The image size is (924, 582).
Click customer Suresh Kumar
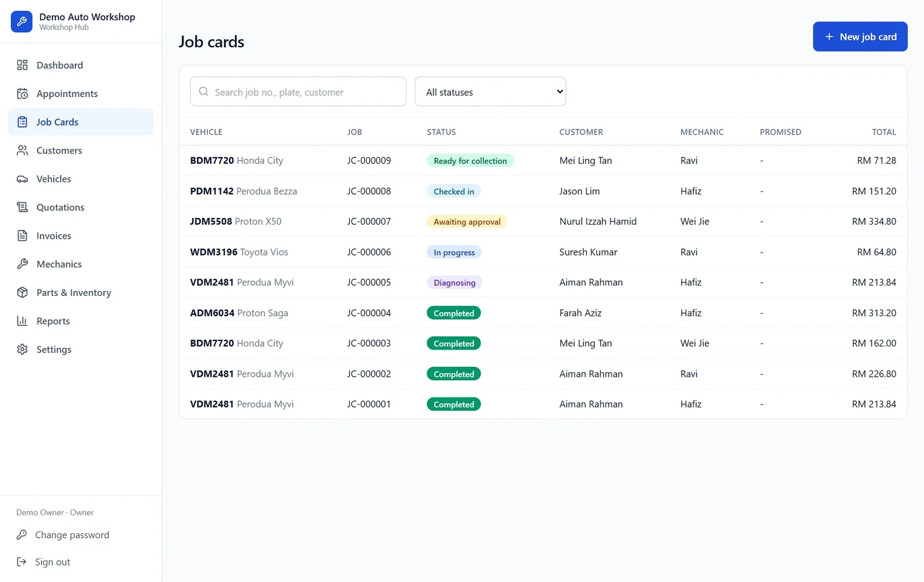588,252
